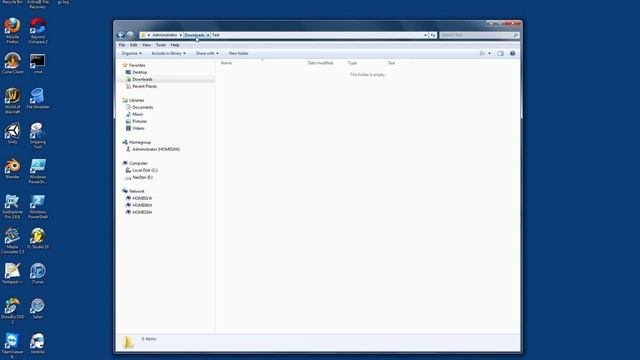
Task: Open the File menu
Action: pos(122,45)
